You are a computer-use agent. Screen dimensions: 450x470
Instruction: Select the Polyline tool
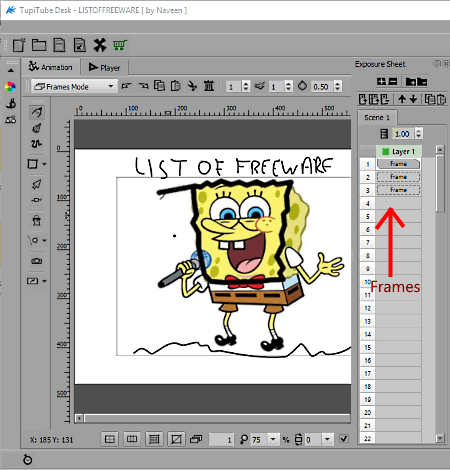[x=36, y=144]
